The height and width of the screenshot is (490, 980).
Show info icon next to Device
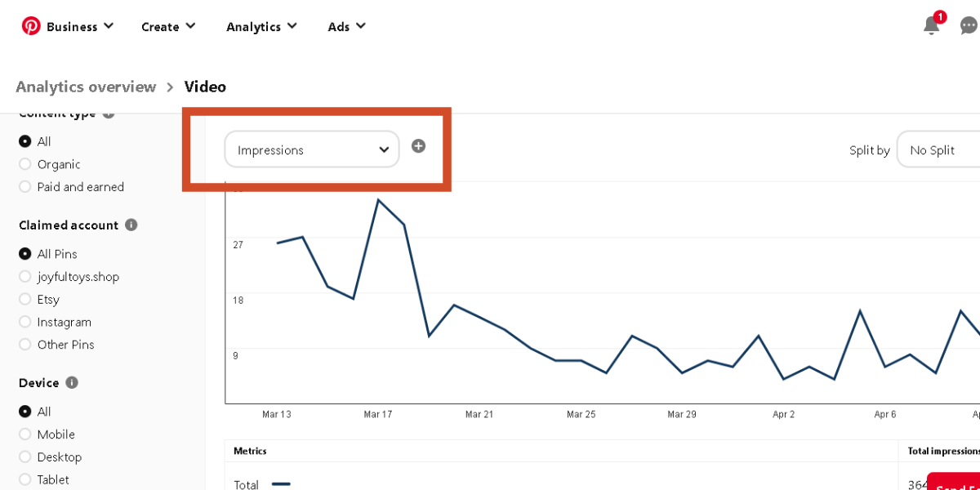point(72,382)
